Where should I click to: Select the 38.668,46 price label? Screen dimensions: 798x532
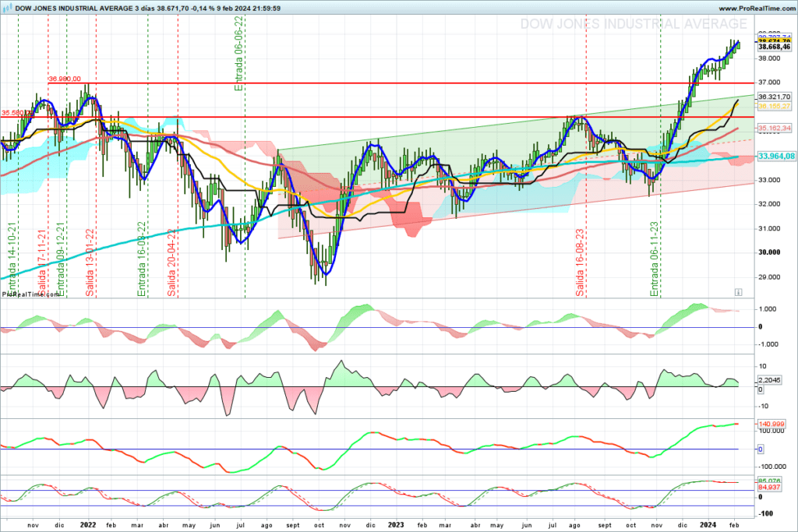point(774,47)
